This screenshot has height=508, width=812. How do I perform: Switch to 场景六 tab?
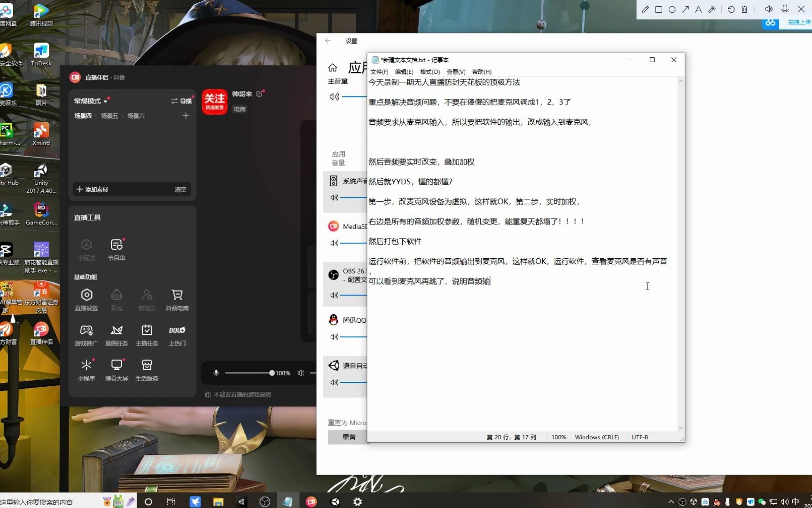(136, 116)
